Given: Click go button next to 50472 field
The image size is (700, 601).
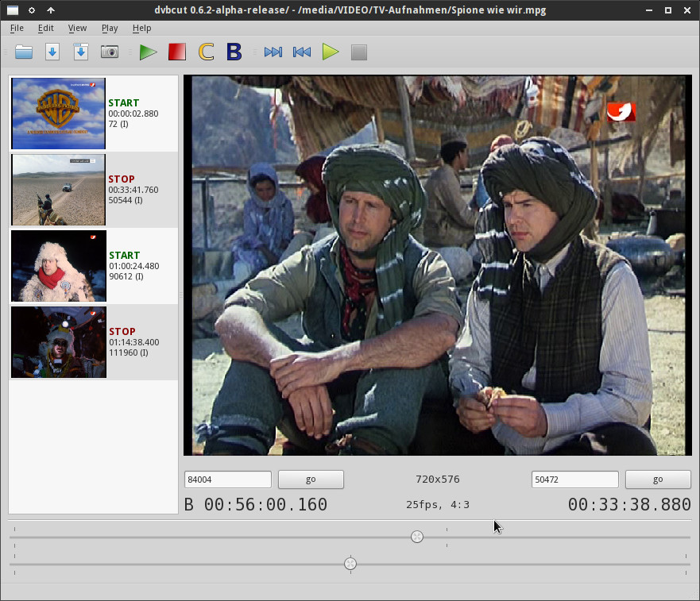Looking at the screenshot, I should coord(657,480).
